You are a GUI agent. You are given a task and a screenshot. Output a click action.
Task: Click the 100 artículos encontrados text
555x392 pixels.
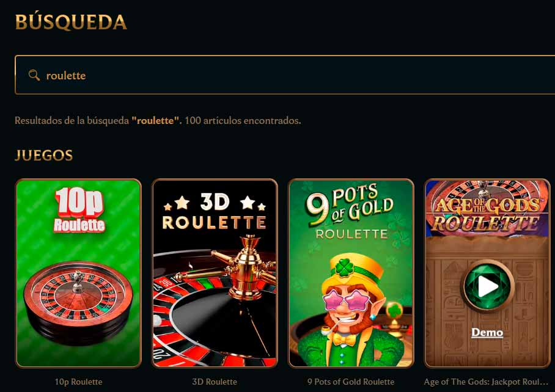(x=243, y=120)
